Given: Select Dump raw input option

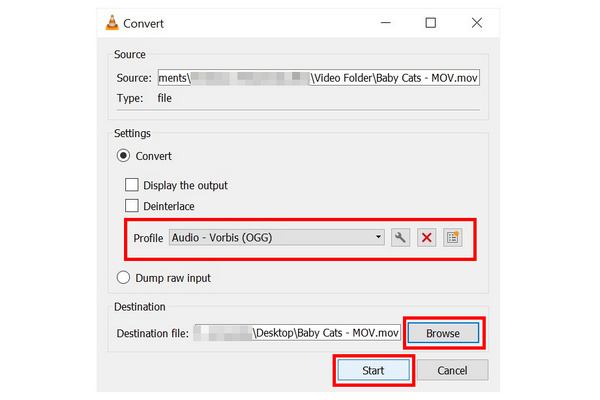Looking at the screenshot, I should pyautogui.click(x=124, y=278).
